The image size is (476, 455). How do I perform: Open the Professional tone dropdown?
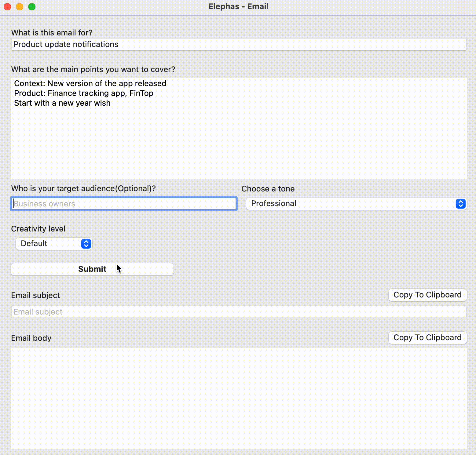point(351,204)
